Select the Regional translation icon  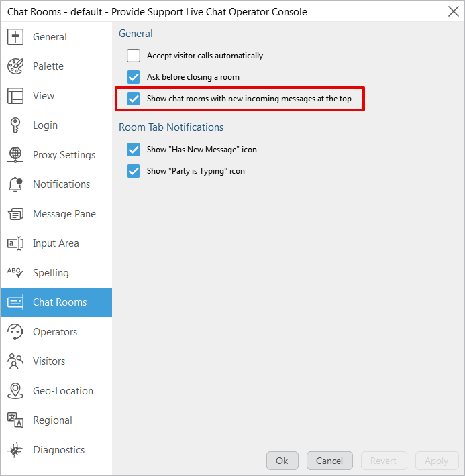(x=15, y=420)
